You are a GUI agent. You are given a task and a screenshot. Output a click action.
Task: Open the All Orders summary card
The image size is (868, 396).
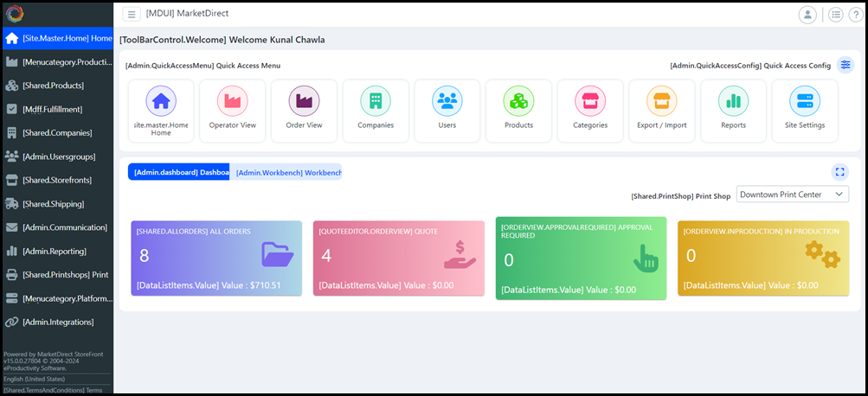217,259
